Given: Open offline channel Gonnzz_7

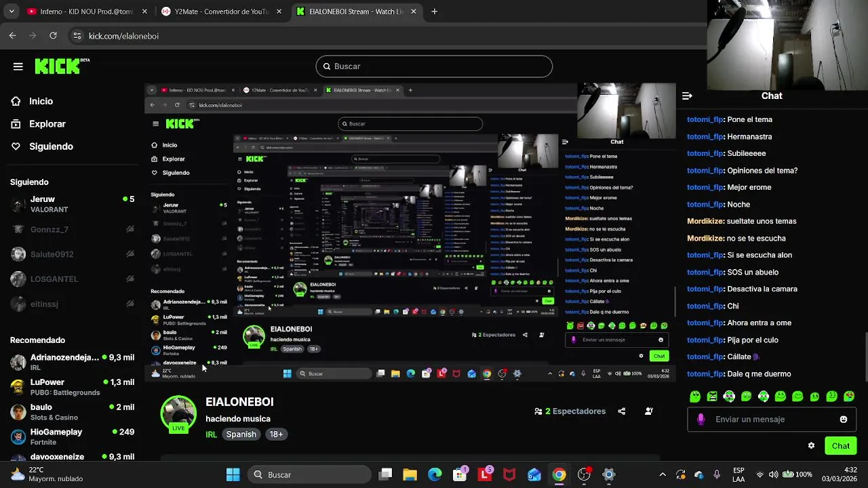Looking at the screenshot, I should [x=73, y=230].
